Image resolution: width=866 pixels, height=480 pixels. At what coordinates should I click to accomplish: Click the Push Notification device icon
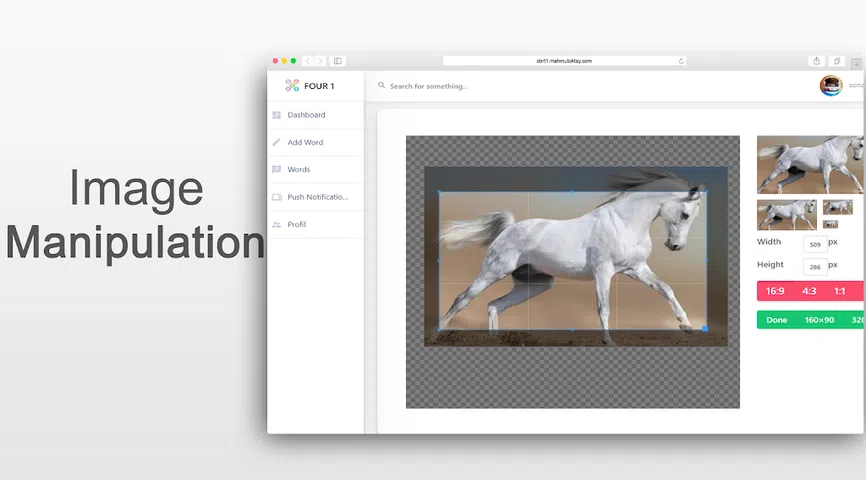pyautogui.click(x=277, y=197)
